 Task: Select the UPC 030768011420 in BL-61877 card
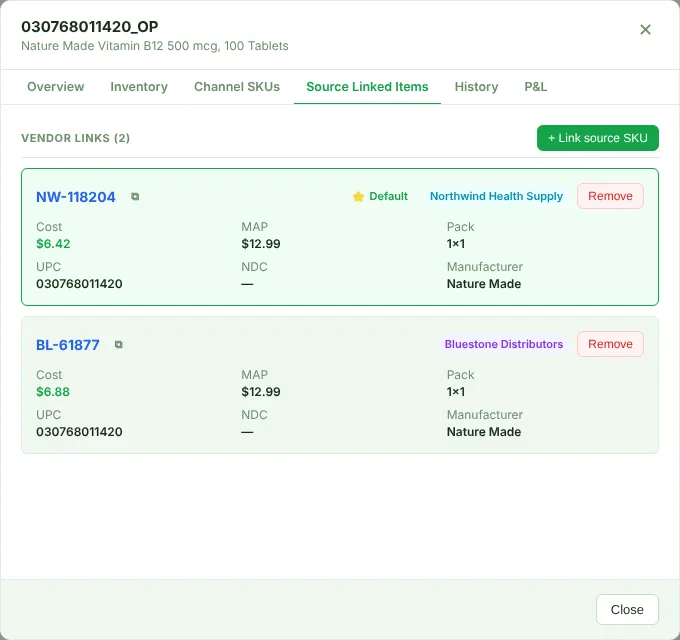tap(79, 431)
